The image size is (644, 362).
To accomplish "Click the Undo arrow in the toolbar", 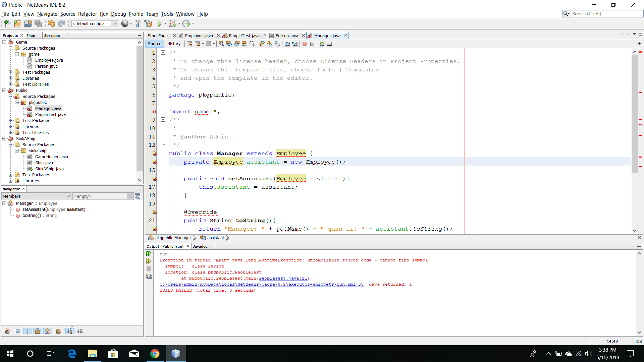I will [x=51, y=24].
